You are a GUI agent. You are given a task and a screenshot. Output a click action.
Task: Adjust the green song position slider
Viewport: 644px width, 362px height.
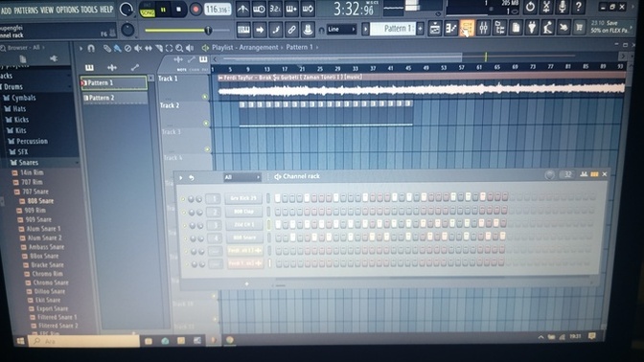(x=187, y=30)
